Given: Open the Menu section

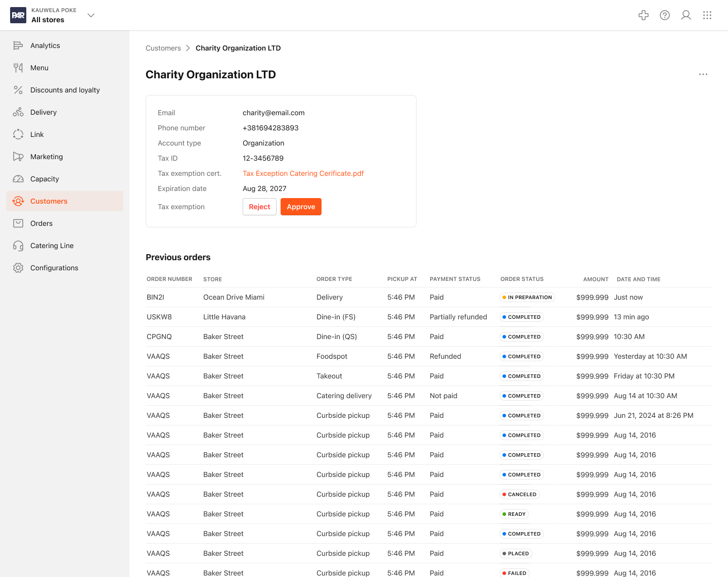Looking at the screenshot, I should click(x=65, y=68).
